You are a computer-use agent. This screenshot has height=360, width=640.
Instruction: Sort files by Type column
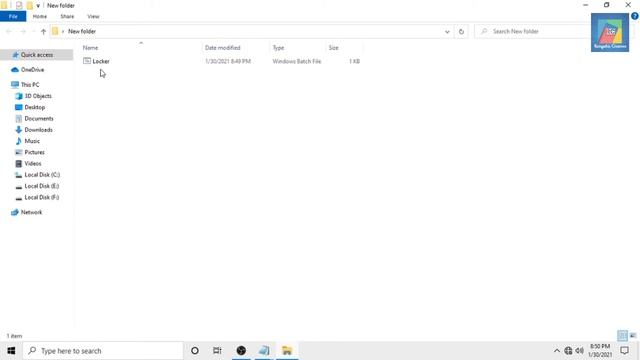[278, 48]
